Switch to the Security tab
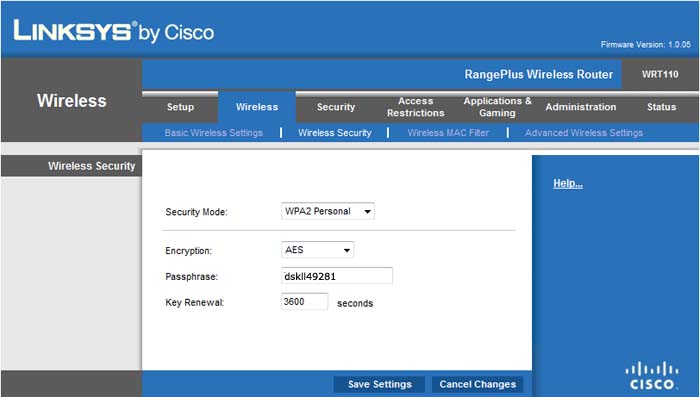700x397 pixels. [x=336, y=107]
